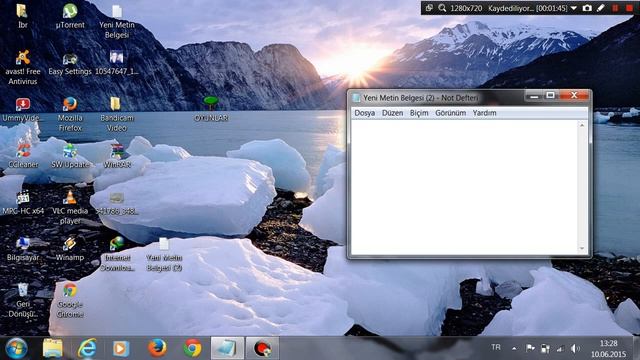Click the Notepad scrollbar down arrow
Viewport: 640px width, 360px height.
point(582,249)
